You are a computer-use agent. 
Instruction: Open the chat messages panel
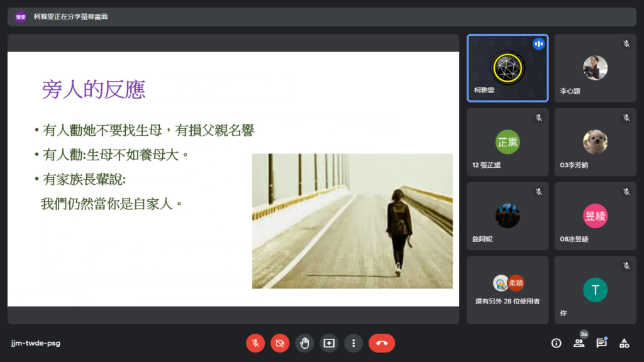click(x=602, y=343)
